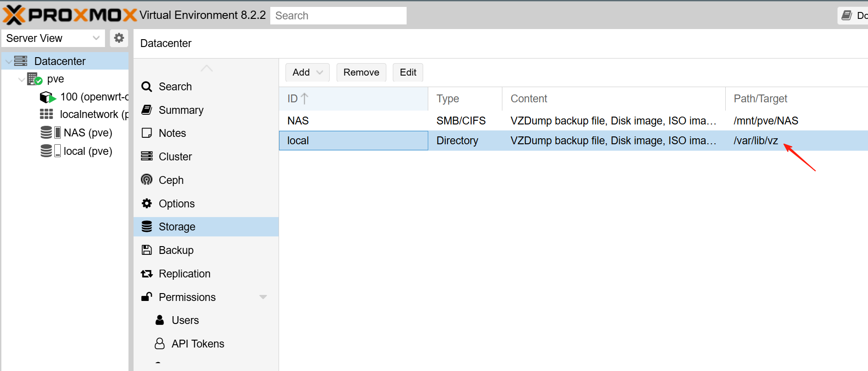Collapse the Datacenter tree node
Viewport: 868px width, 371px height.
coord(9,61)
